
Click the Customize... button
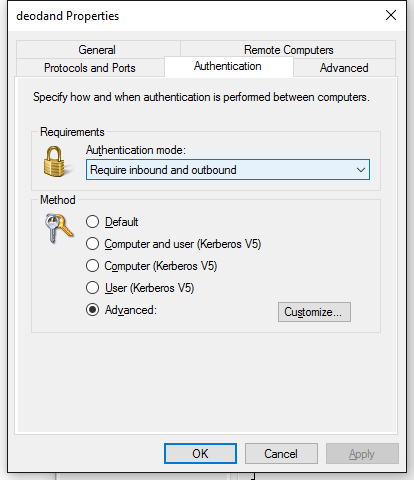tap(314, 312)
